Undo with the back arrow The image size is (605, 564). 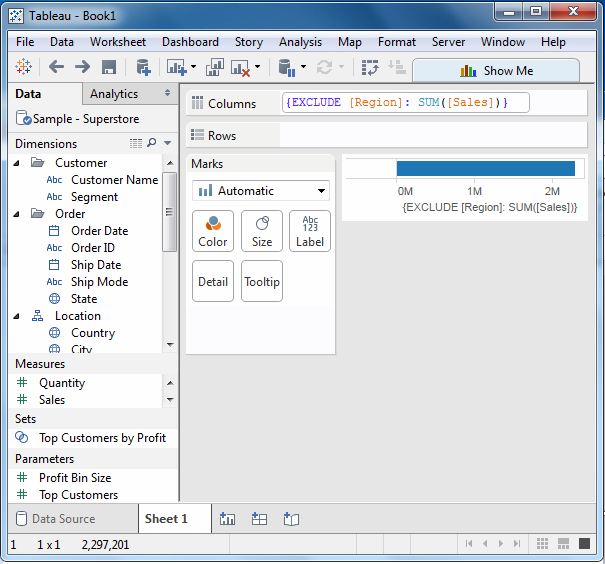(56, 67)
